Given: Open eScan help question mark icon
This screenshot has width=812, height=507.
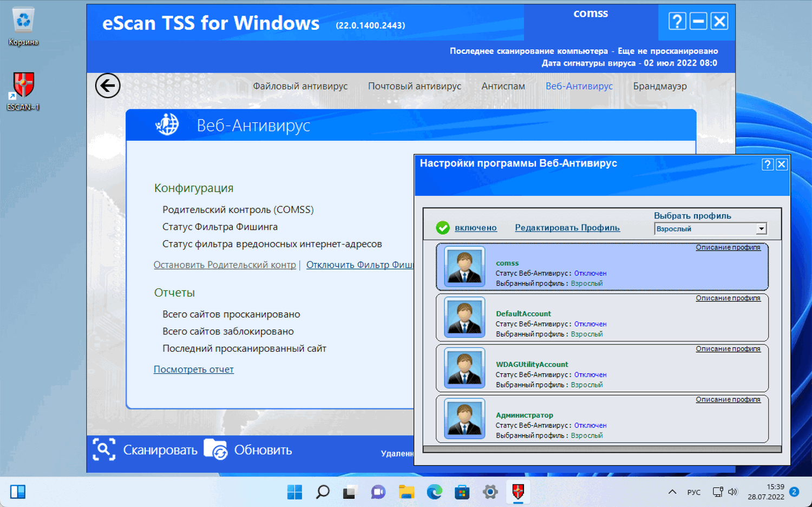Looking at the screenshot, I should coord(677,21).
